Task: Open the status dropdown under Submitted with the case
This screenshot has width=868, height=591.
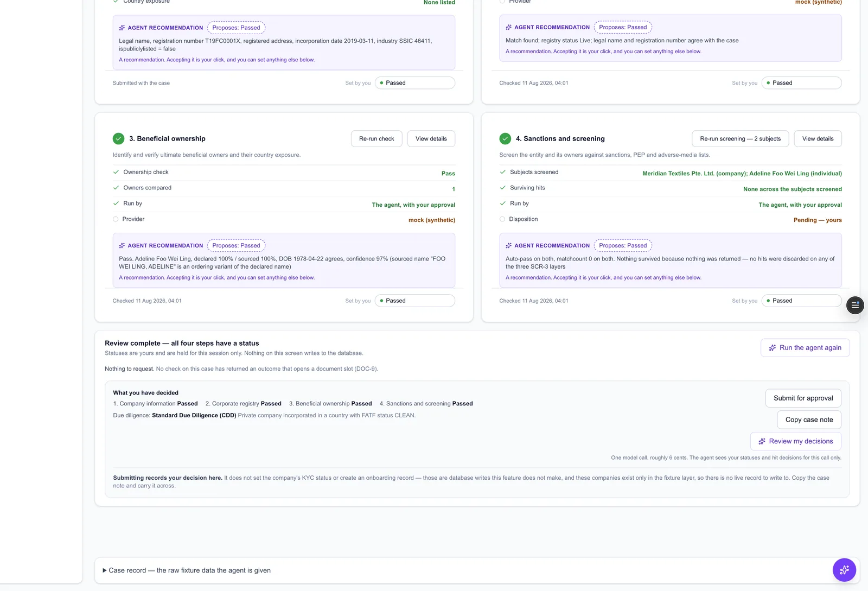Action: point(415,83)
